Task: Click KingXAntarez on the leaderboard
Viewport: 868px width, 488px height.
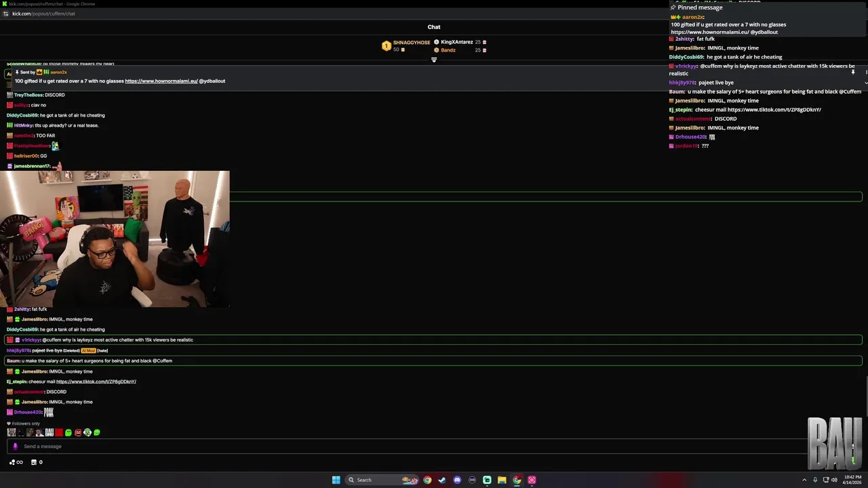Action: [457, 42]
